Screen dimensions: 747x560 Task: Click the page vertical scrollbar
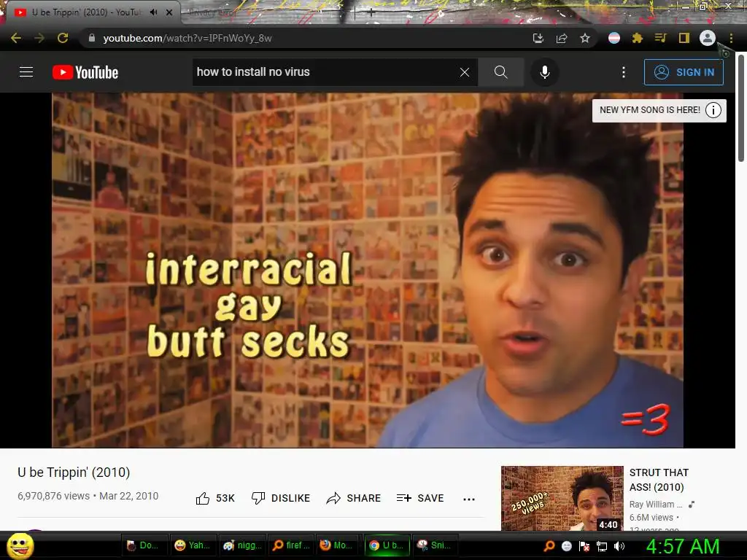click(x=741, y=109)
